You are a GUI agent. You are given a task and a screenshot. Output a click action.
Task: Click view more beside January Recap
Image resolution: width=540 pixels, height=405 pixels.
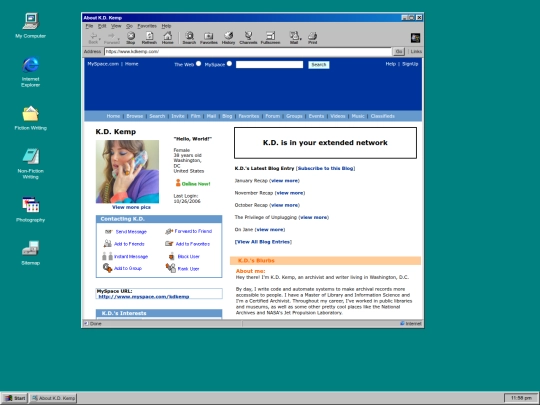pyautogui.click(x=285, y=180)
